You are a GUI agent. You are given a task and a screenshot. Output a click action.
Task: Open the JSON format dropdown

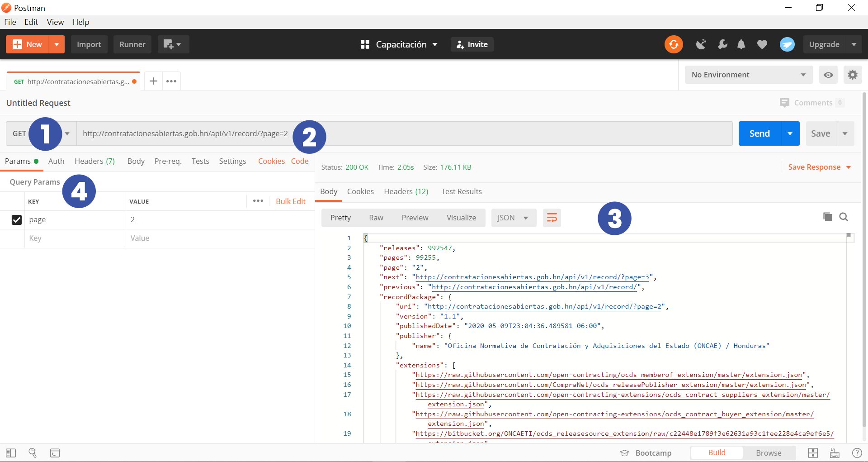(x=514, y=218)
